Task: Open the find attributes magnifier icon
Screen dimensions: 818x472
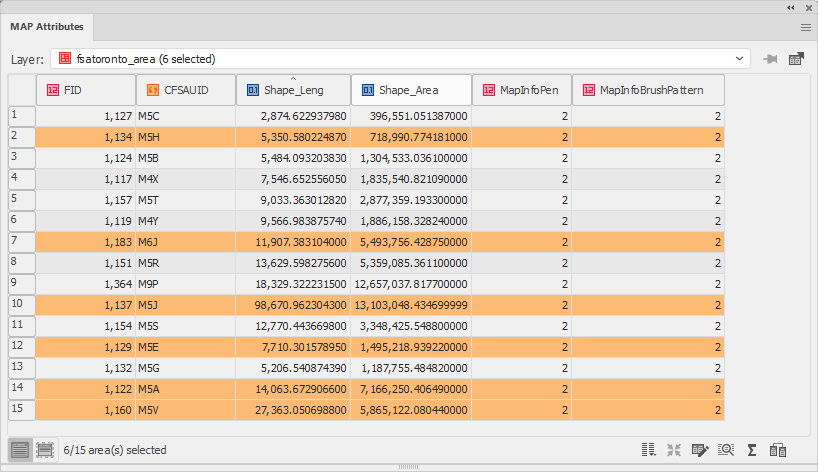Action: (x=726, y=450)
